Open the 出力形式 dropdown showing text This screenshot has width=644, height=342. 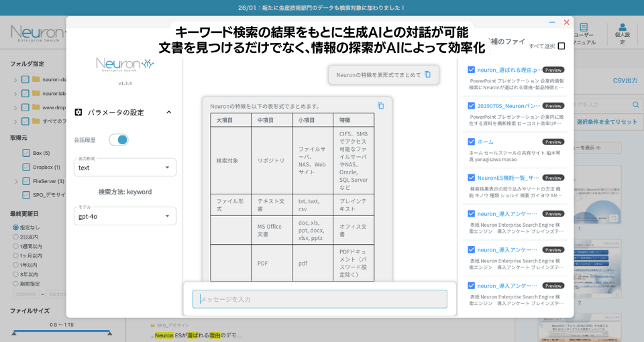125,168
